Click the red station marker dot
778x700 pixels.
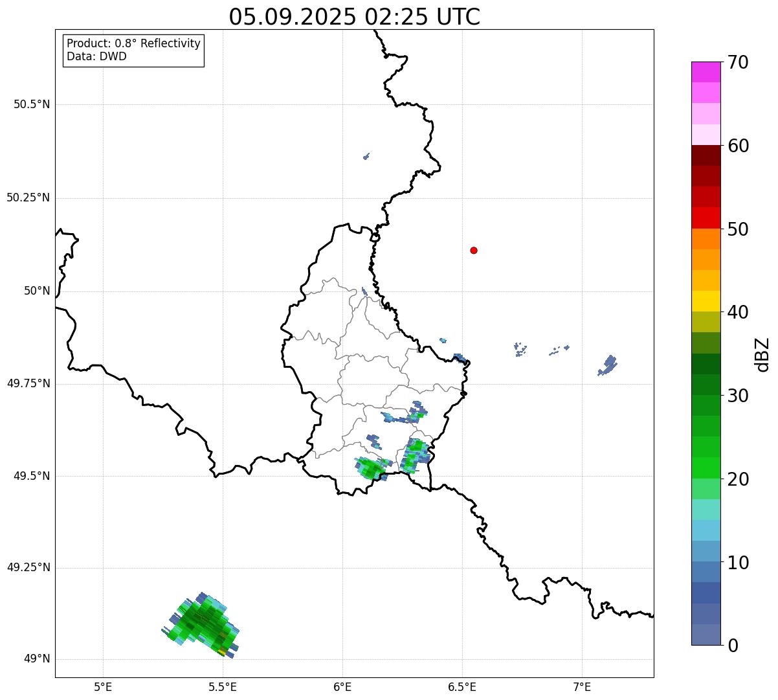tap(474, 251)
